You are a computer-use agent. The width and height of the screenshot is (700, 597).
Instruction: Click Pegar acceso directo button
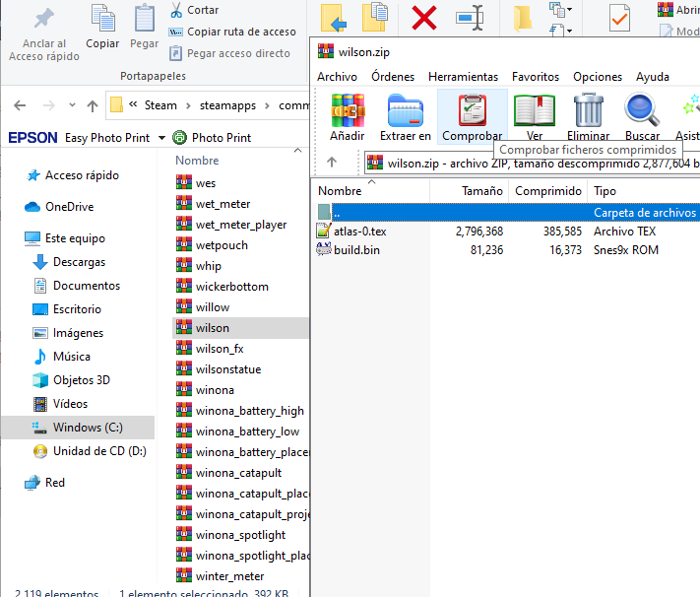pyautogui.click(x=237, y=53)
